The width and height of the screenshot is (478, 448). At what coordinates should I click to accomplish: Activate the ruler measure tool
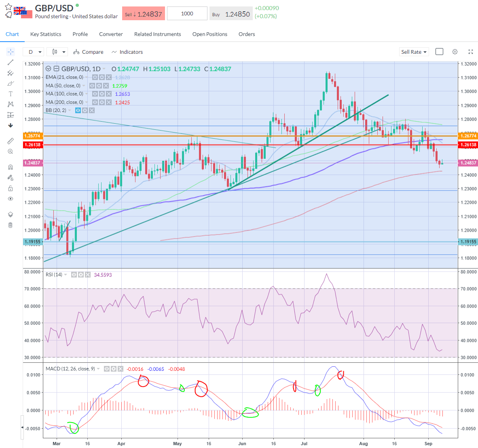11,141
